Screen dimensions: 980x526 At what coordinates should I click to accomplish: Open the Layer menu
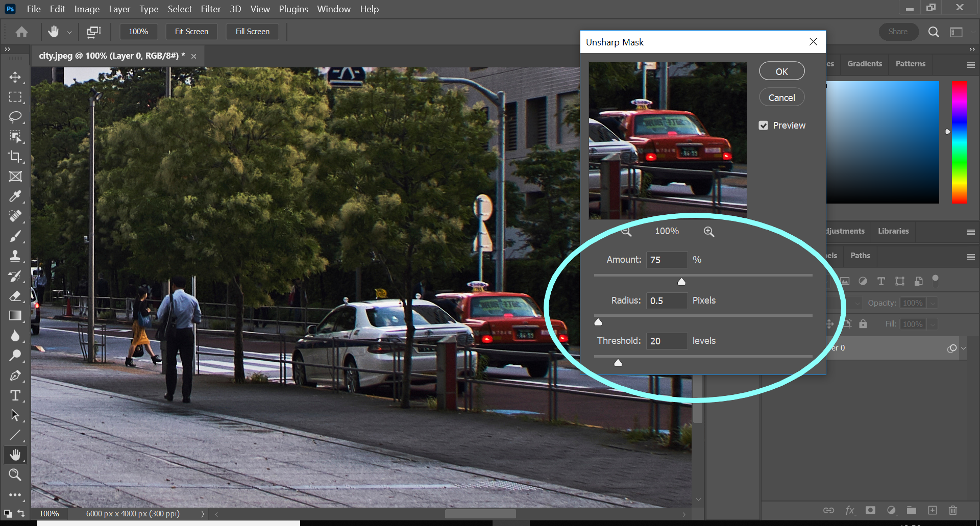click(119, 9)
